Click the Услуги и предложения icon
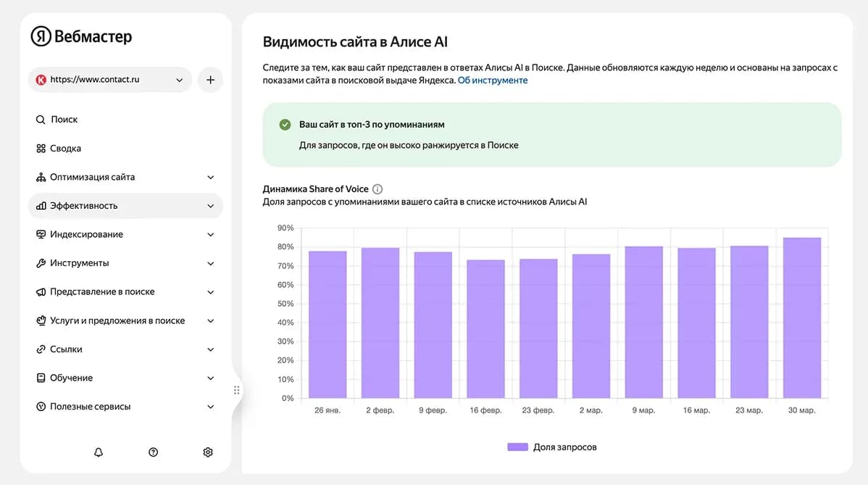The height and width of the screenshot is (485, 868). click(41, 320)
